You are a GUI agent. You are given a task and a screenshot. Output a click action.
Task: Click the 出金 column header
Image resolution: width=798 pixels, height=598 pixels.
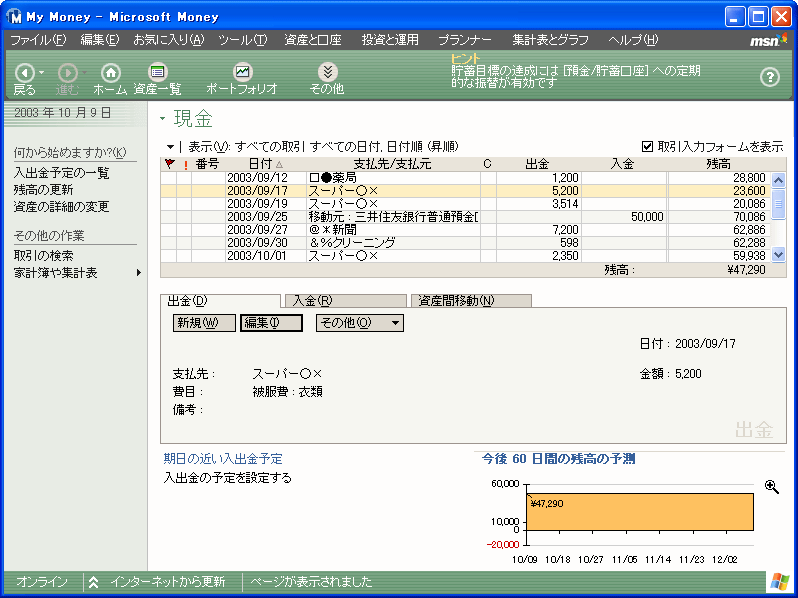coord(537,164)
